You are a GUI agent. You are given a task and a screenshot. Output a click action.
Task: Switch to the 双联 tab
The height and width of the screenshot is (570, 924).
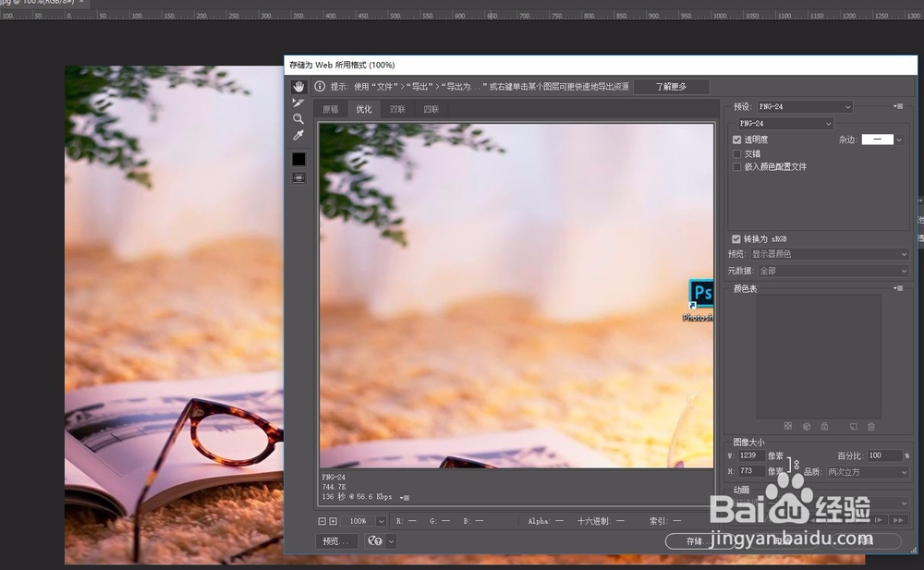pyautogui.click(x=397, y=109)
